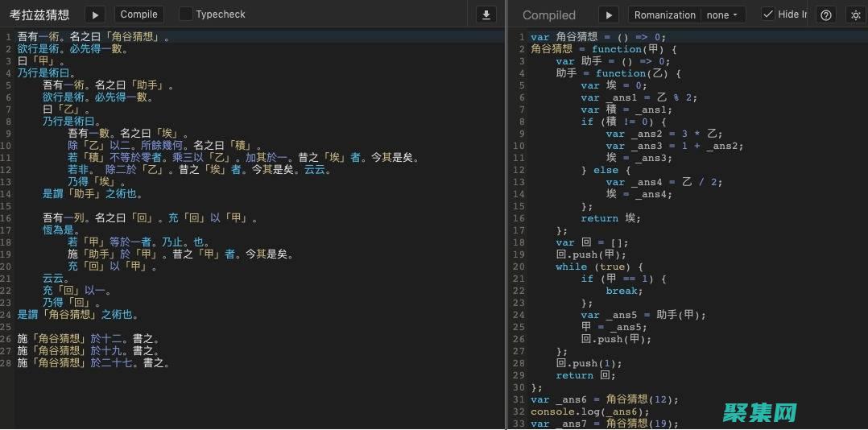Click compiled line return 埃;
The image size is (868, 430).
(611, 218)
